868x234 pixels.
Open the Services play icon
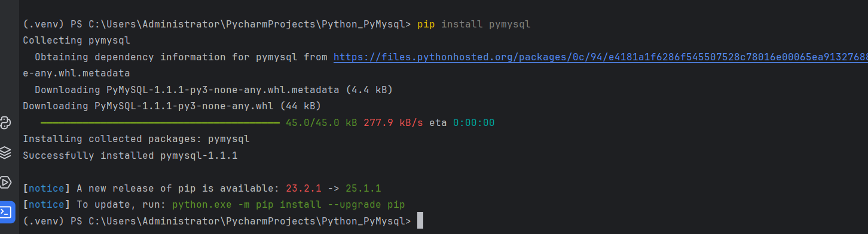tap(6, 182)
